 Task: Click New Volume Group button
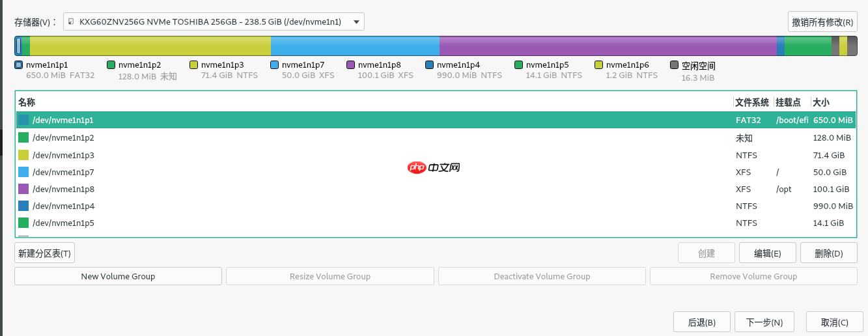tap(118, 276)
